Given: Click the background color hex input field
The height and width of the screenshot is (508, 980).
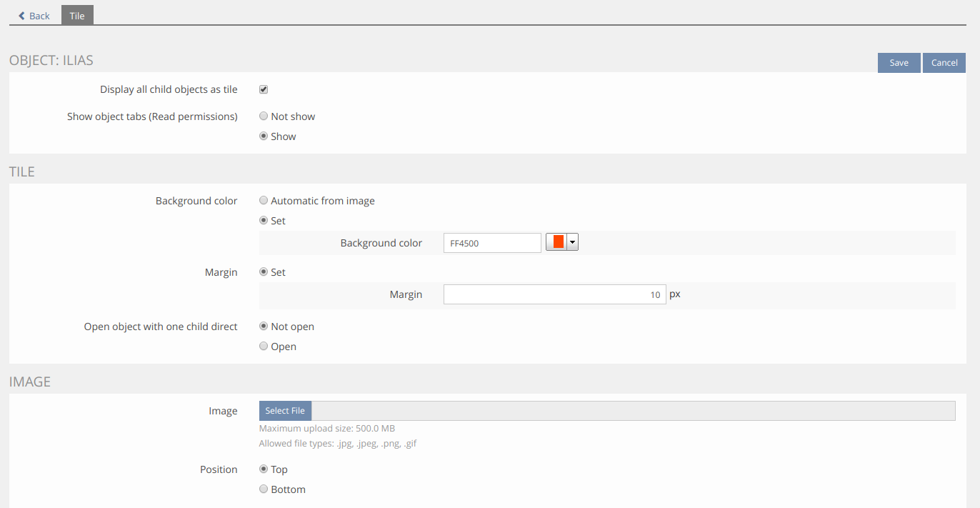Looking at the screenshot, I should tap(491, 243).
